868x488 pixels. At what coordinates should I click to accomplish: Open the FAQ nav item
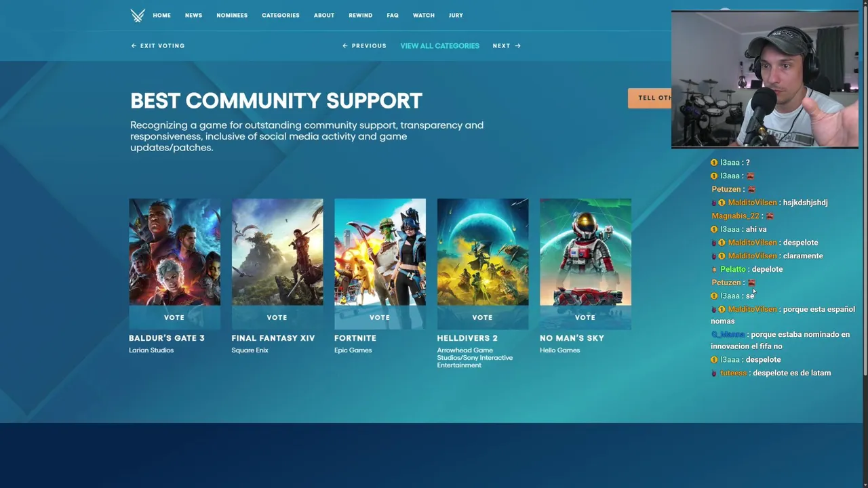(x=393, y=16)
